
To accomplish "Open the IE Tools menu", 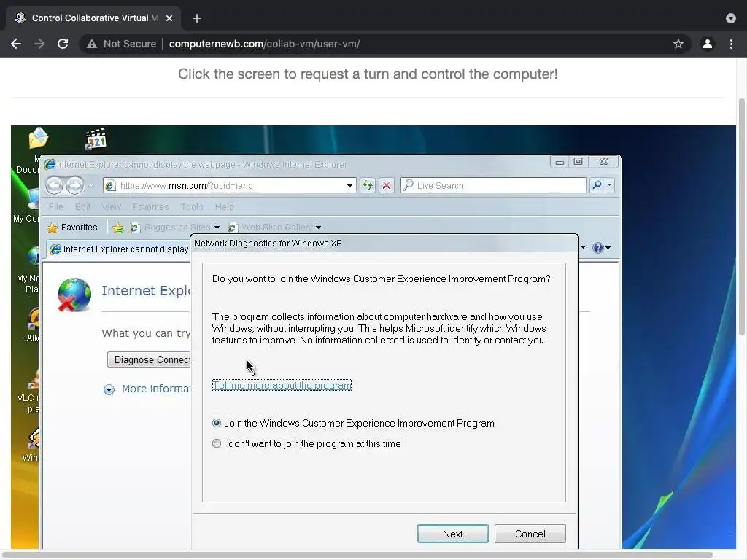I will click(192, 206).
